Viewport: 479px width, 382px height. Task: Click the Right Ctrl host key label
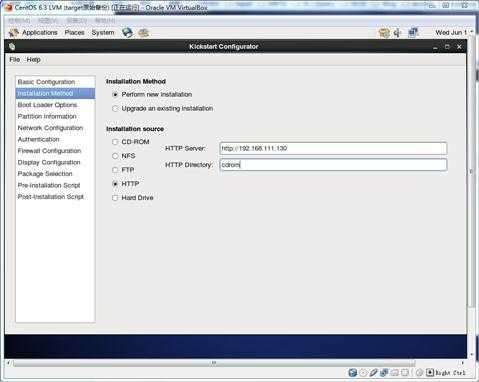(x=450, y=373)
